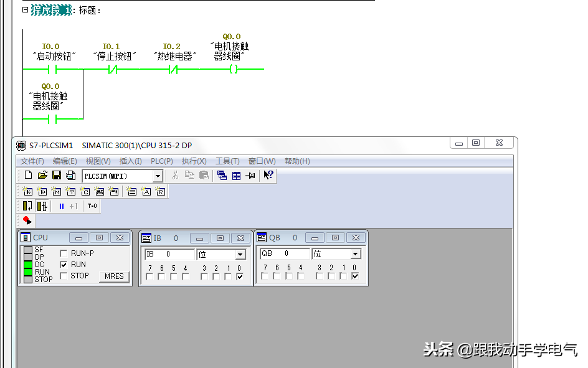This screenshot has height=368, width=588.
Task: Expand the IB data format dropdown
Action: (240, 255)
